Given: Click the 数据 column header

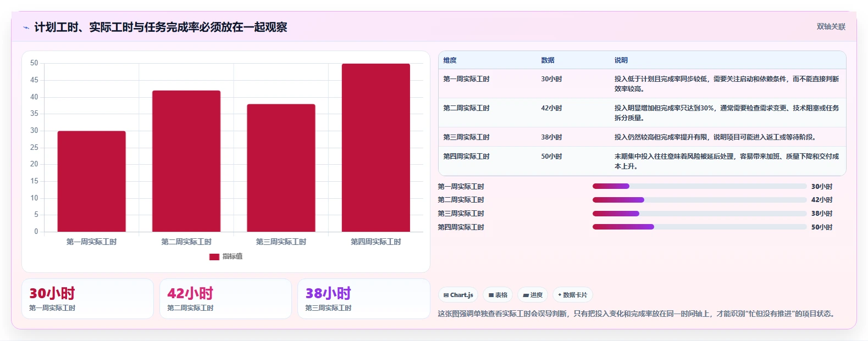Looking at the screenshot, I should (x=548, y=60).
